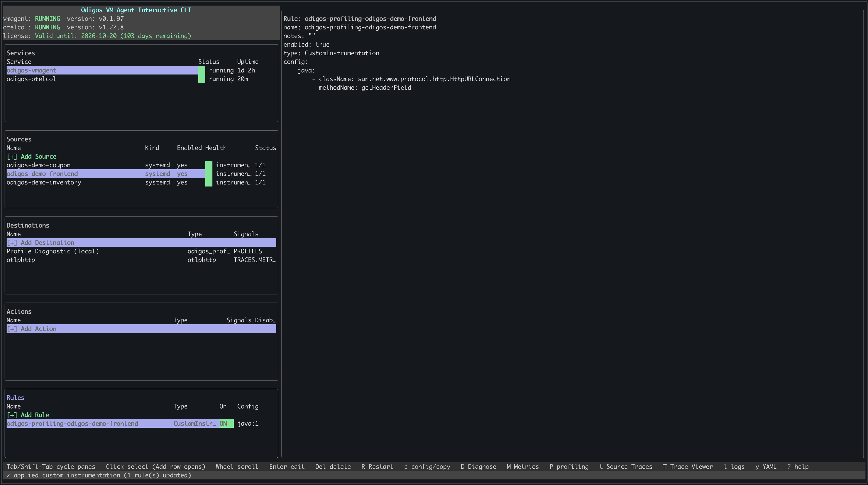
Task: Click the vmagent version v0.1.97 text
Action: [95, 19]
